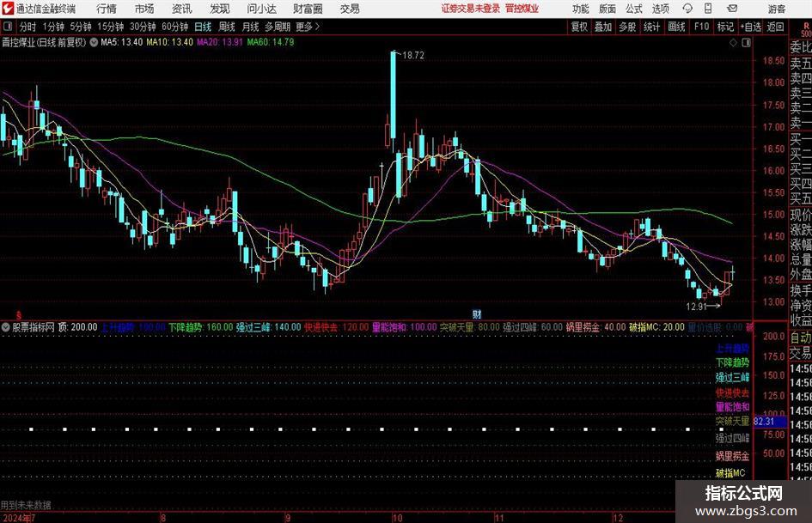The width and height of the screenshot is (812, 523).
Task: Expand the 股票指标网 indicator dropdown
Action: [6, 327]
